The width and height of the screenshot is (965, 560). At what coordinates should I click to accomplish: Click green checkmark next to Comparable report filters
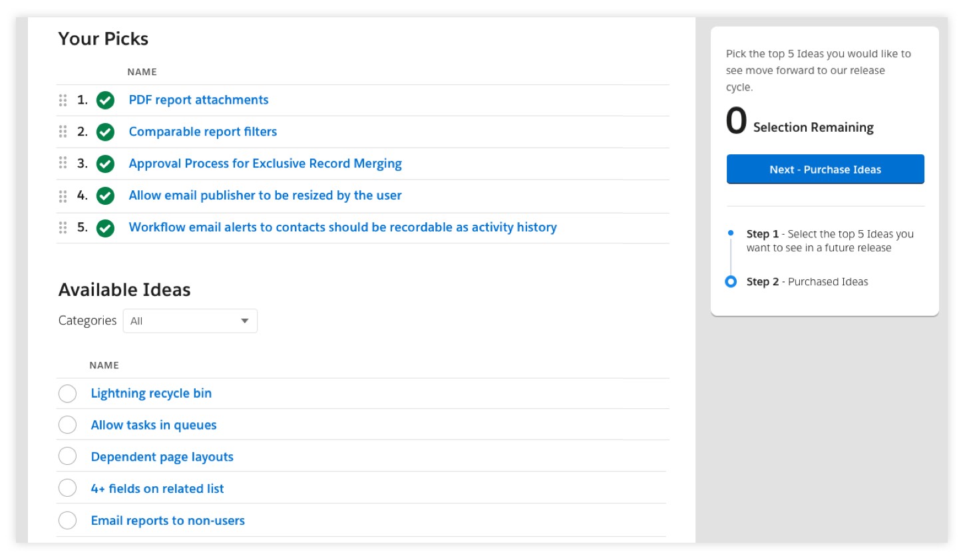click(105, 132)
